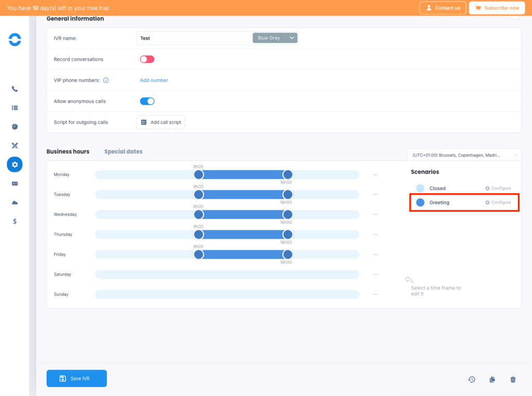The image size is (532, 396).
Task: Click VIP phone numbers info icon
Action: 106,80
